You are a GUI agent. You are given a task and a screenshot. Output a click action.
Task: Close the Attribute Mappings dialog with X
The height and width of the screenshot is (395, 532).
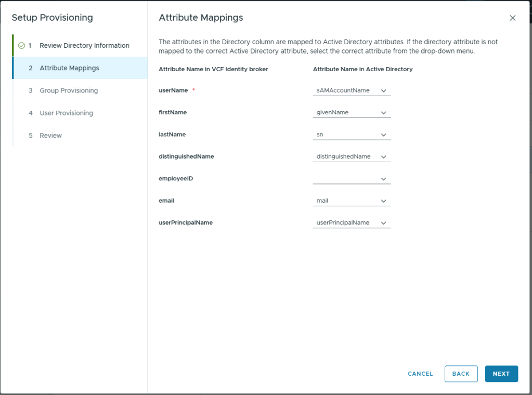click(x=513, y=18)
